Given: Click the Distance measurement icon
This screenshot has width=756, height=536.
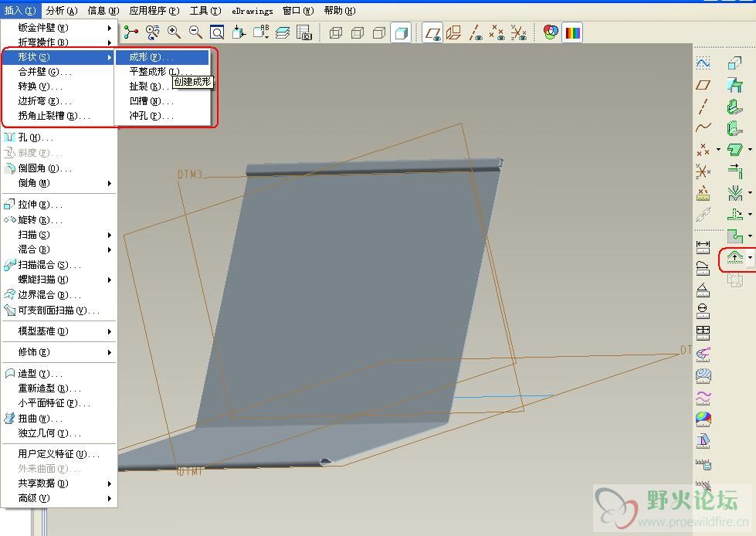Looking at the screenshot, I should pos(703,247).
